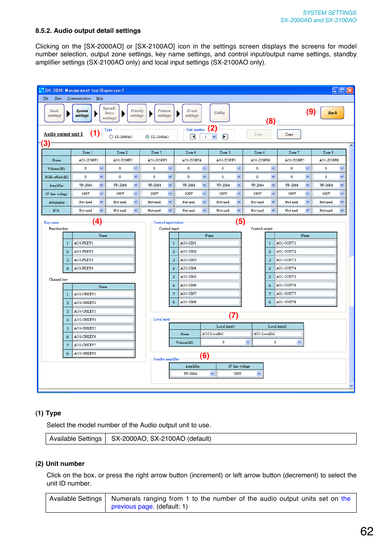Click the Basic settings toolbar button
This screenshot has height=555, width=392.
(x=54, y=113)
